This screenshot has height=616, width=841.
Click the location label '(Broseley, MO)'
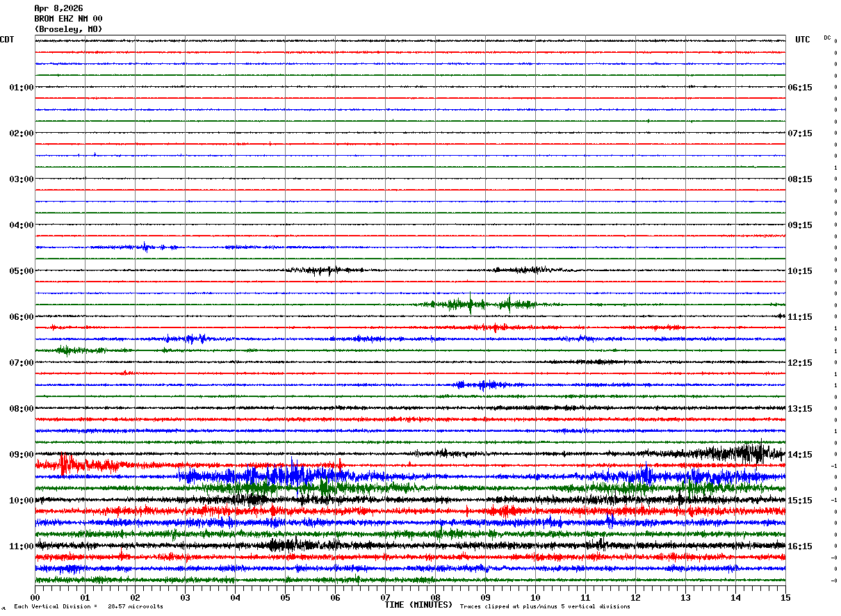click(x=68, y=29)
